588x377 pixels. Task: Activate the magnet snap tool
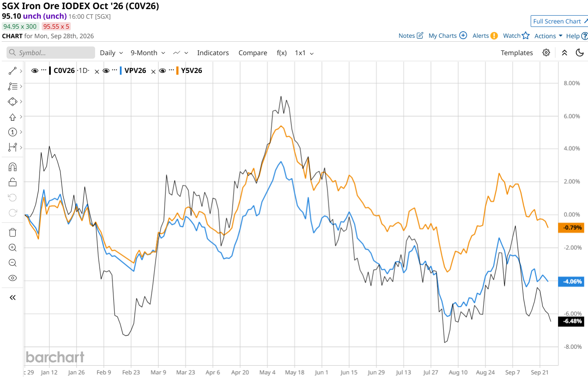[x=13, y=167]
